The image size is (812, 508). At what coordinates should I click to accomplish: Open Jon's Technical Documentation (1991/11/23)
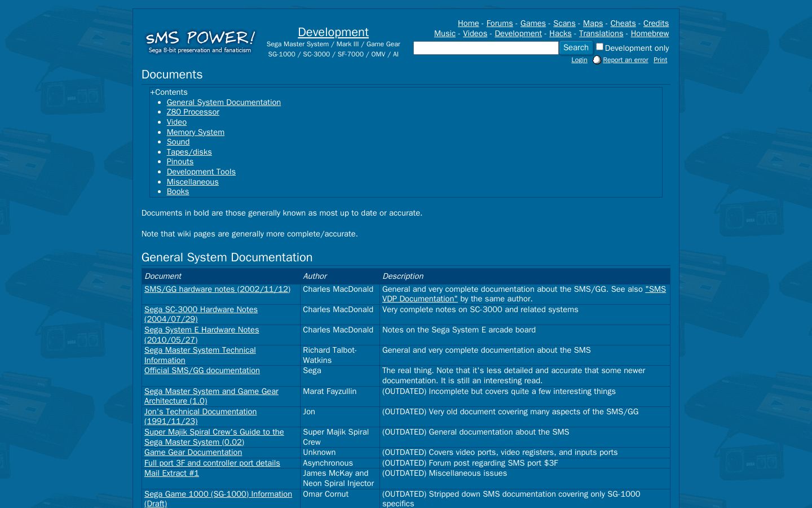pyautogui.click(x=200, y=417)
